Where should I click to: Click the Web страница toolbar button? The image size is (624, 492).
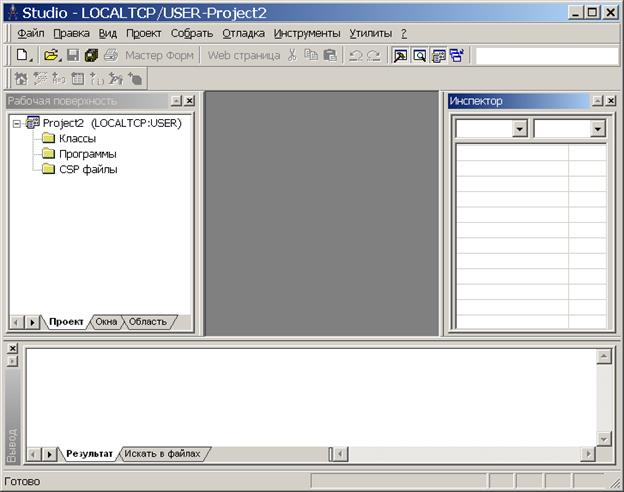pos(244,55)
